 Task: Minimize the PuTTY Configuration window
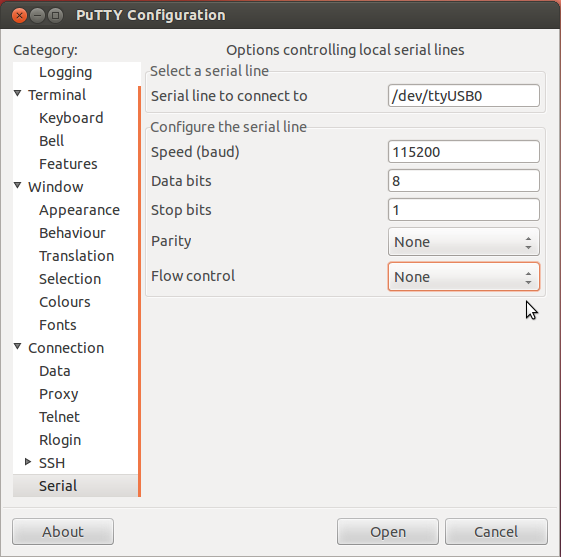(x=37, y=15)
